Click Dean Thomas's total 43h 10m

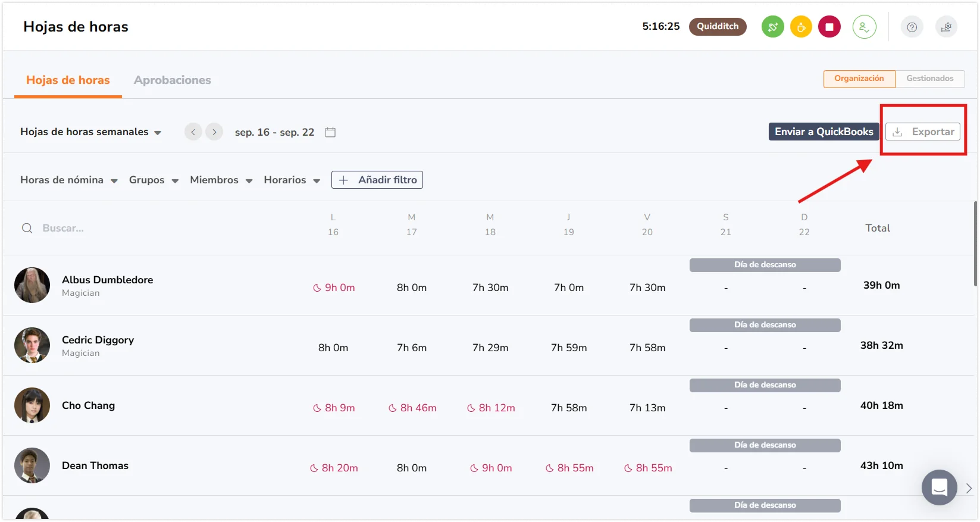[x=881, y=465]
